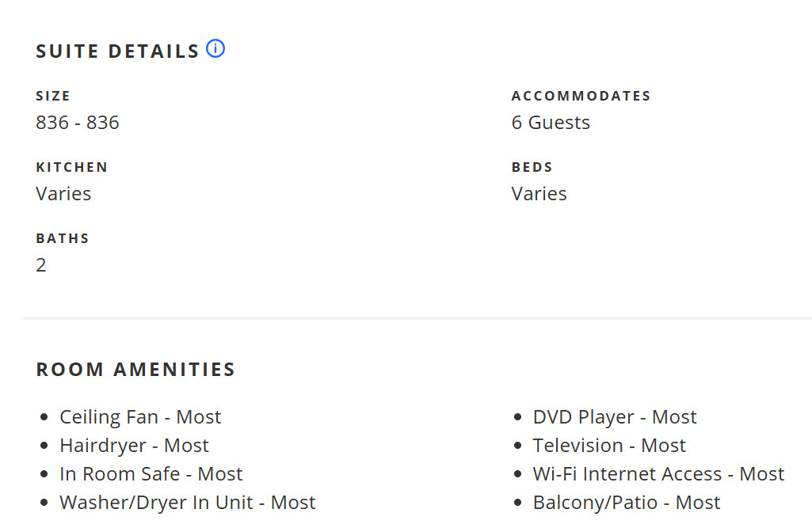Select the Ceiling Fan - Most amenity
The height and width of the screenshot is (528, 812).
click(140, 416)
